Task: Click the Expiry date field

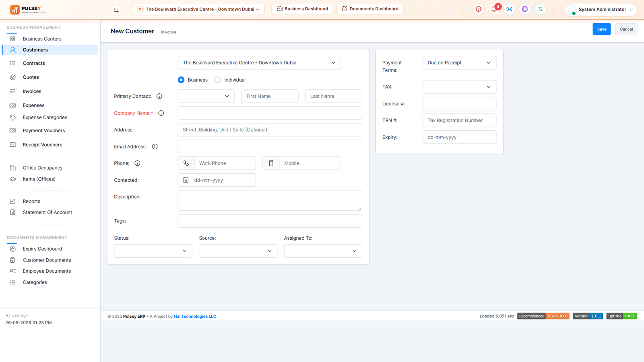Action: pos(459,137)
